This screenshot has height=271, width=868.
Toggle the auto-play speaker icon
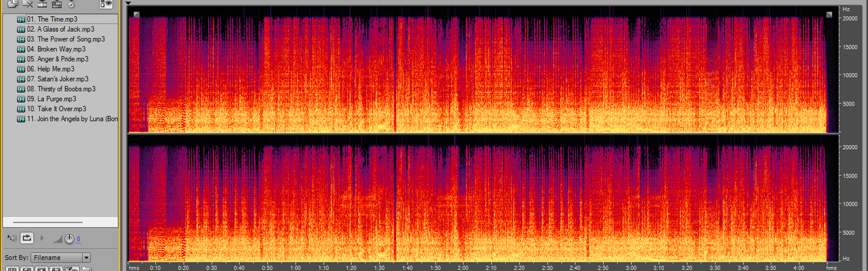point(12,238)
